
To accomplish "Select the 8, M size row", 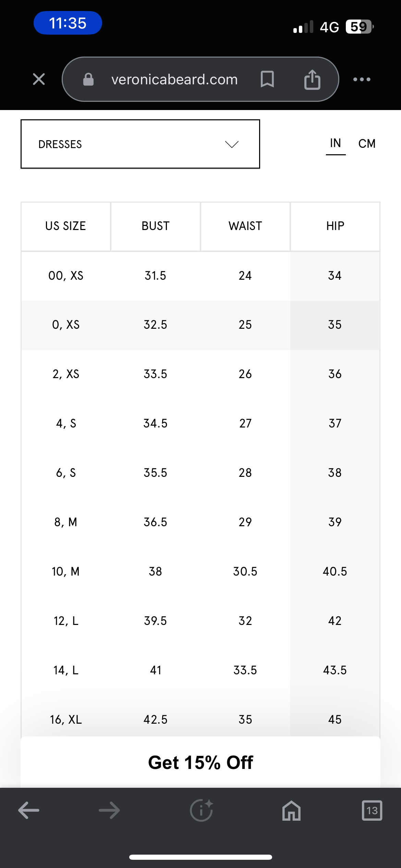I will [200, 522].
